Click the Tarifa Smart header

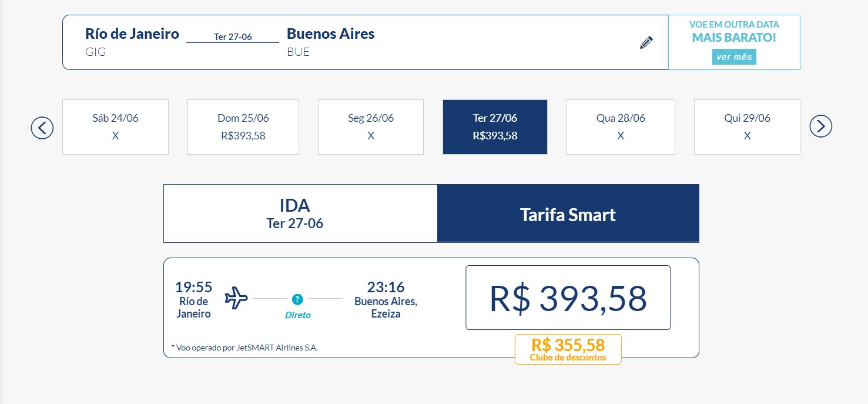568,213
